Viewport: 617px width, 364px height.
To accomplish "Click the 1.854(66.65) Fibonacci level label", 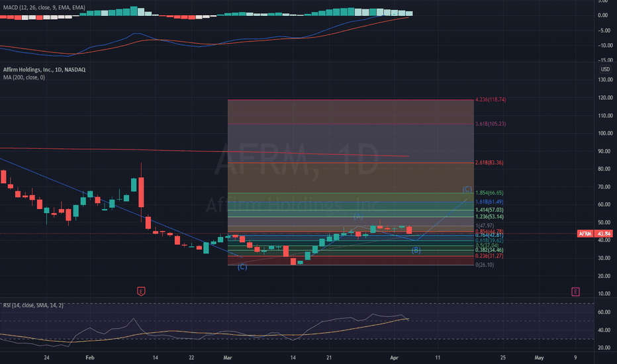I will point(489,193).
